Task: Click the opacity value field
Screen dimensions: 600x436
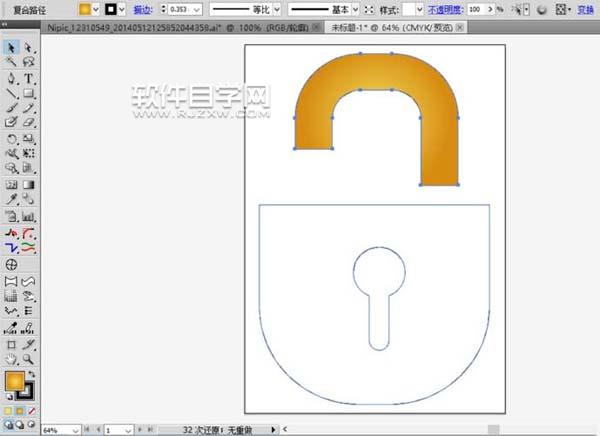Action: tap(477, 9)
